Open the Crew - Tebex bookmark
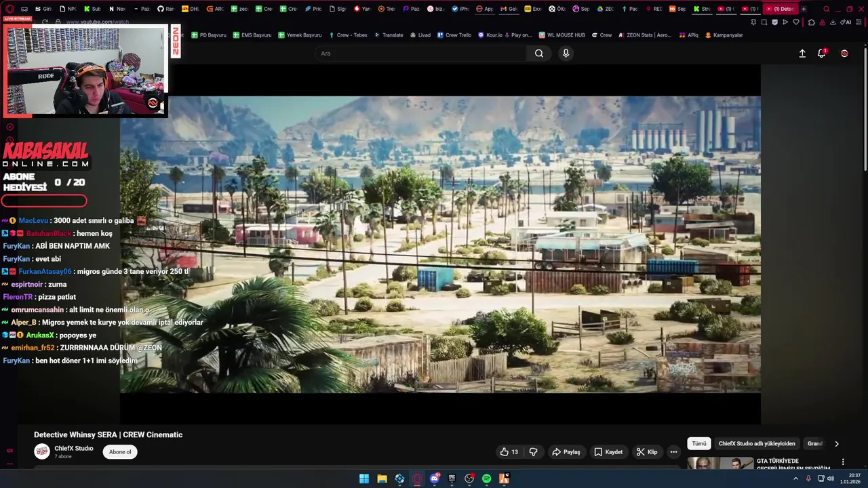The height and width of the screenshot is (488, 868). [348, 35]
